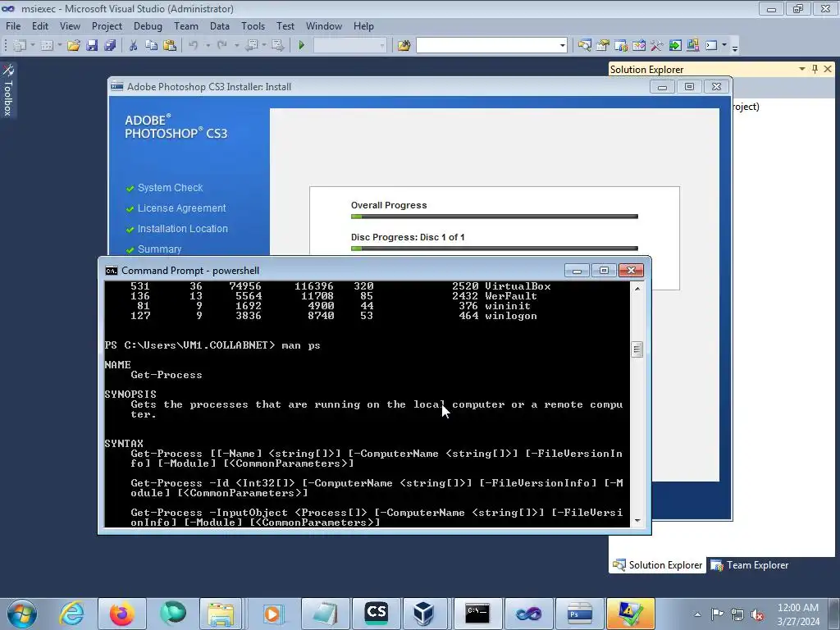
Task: Click Firefox icon in taskbar
Action: pyautogui.click(x=121, y=614)
